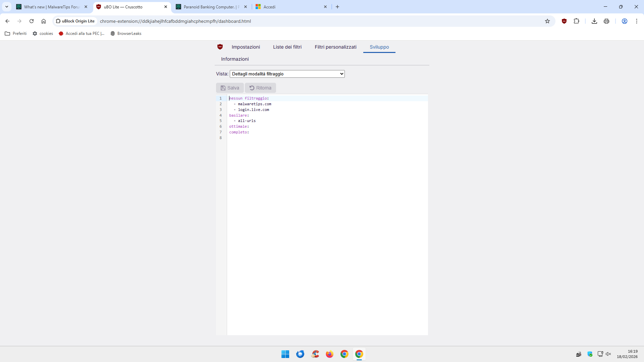Open the Impostazioni tab
The width and height of the screenshot is (644, 362).
pos(246,47)
